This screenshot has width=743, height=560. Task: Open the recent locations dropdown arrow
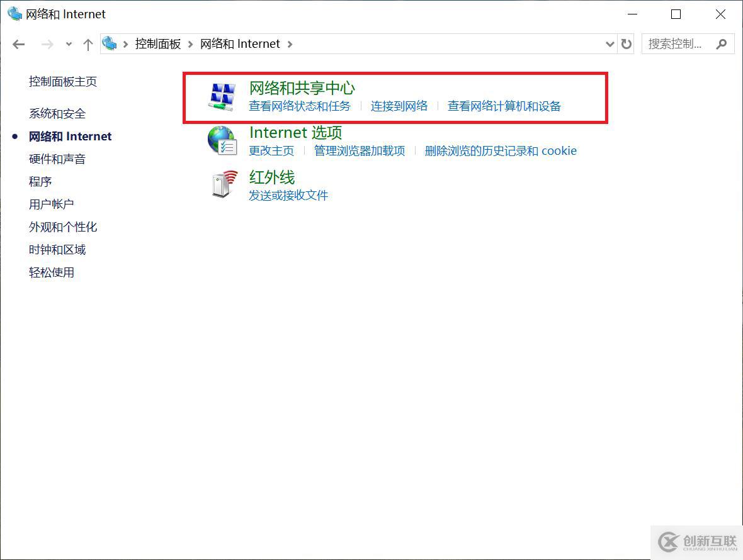click(x=69, y=44)
